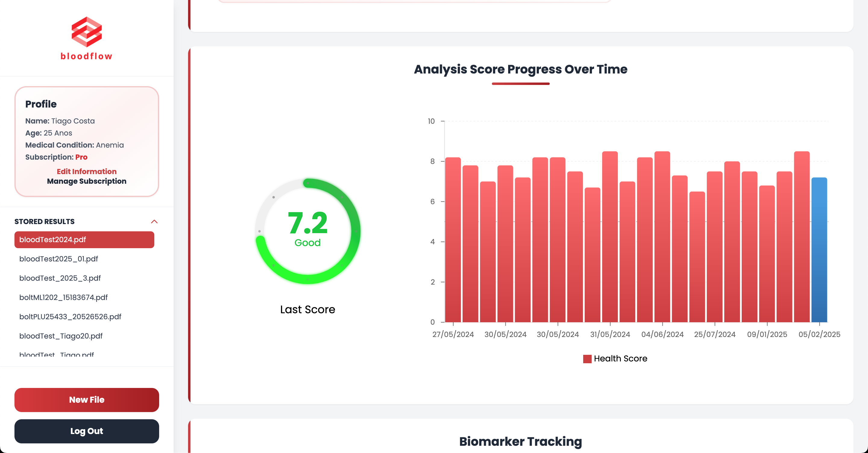Screen dimensions: 868x453
Task: Click the 7.2 Good score gauge
Action: pyautogui.click(x=308, y=231)
